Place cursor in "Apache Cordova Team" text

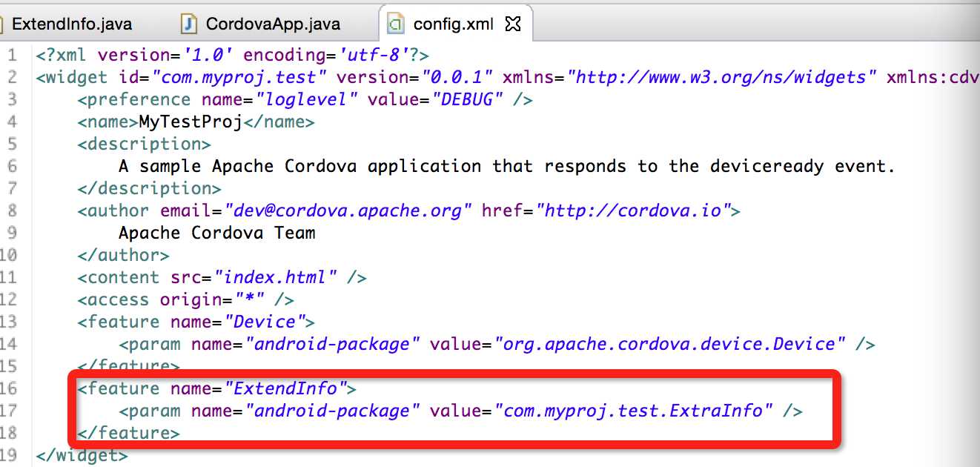[x=216, y=233]
